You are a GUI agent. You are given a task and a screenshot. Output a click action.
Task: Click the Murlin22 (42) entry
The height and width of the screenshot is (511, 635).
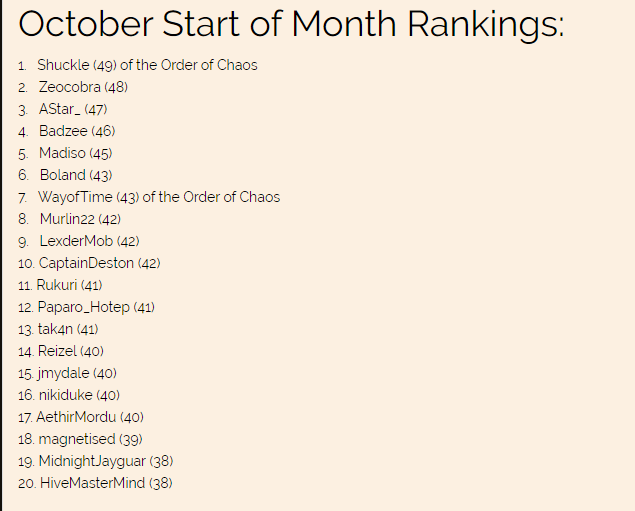[80, 219]
